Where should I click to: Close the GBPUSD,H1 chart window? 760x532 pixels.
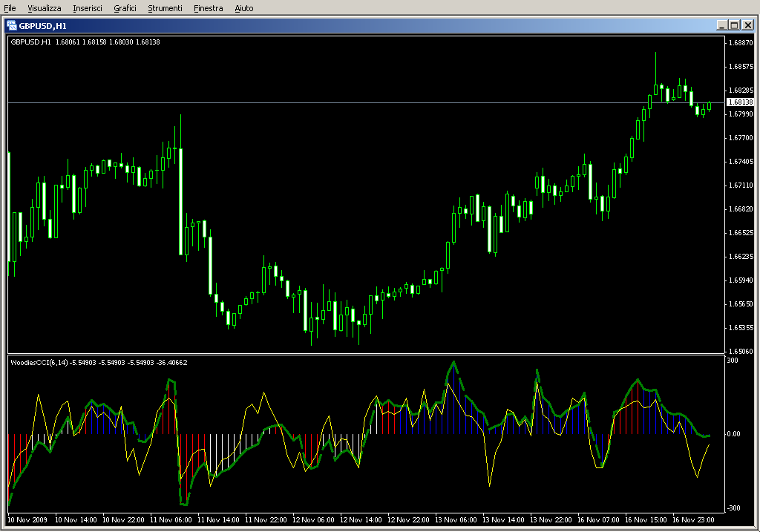(748, 25)
